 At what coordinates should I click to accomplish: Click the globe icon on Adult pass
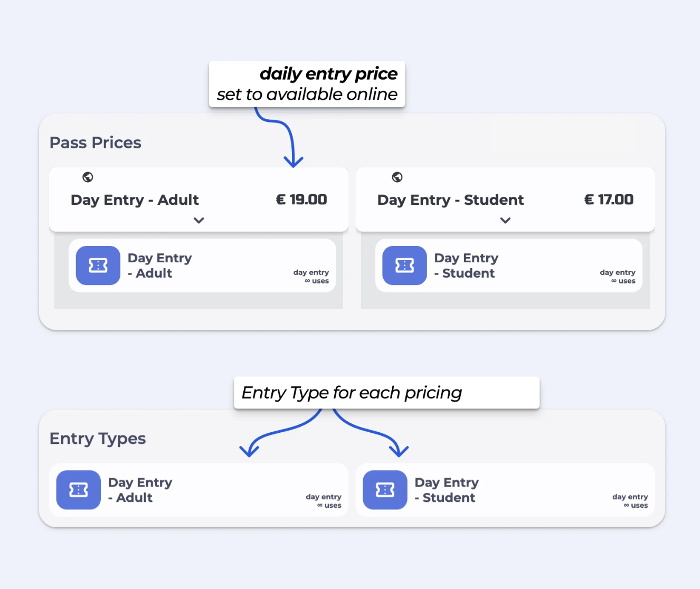coord(88,177)
